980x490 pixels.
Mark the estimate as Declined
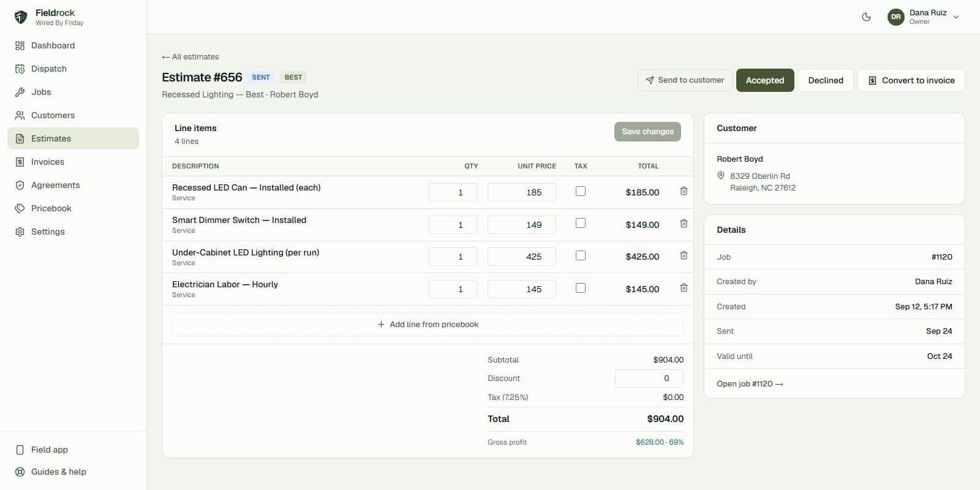click(826, 80)
